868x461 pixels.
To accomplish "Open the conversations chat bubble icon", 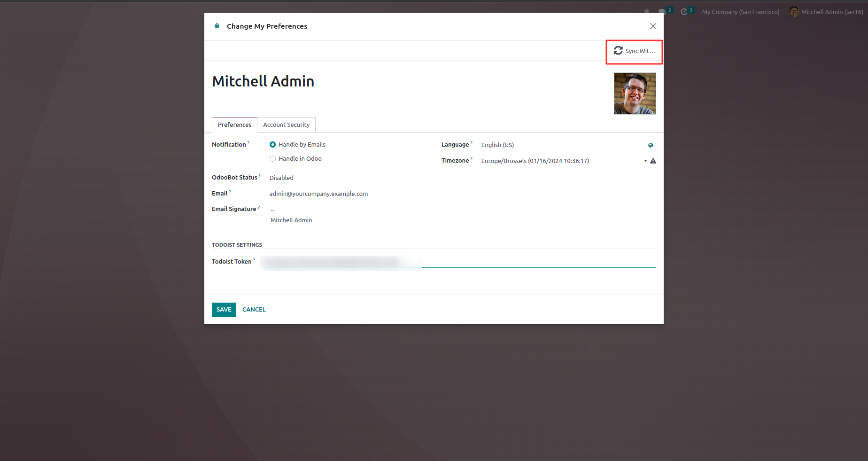I will [x=662, y=12].
